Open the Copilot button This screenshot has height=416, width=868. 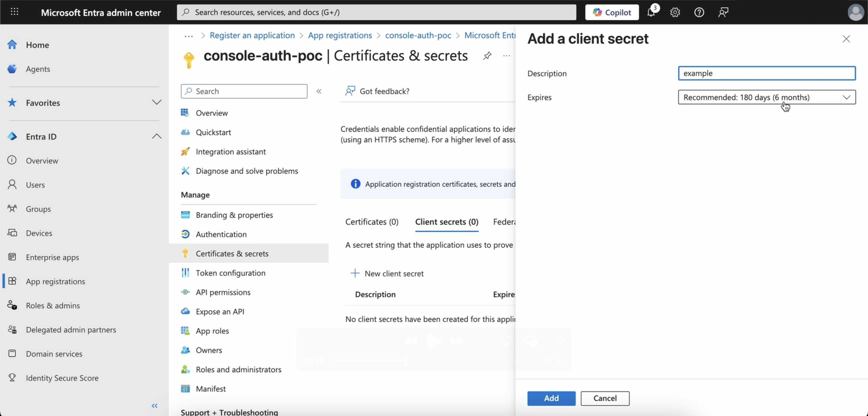point(612,12)
